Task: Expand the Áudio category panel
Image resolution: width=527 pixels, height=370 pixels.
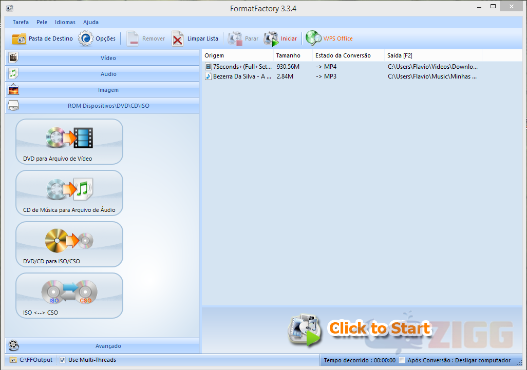Action: (102, 74)
